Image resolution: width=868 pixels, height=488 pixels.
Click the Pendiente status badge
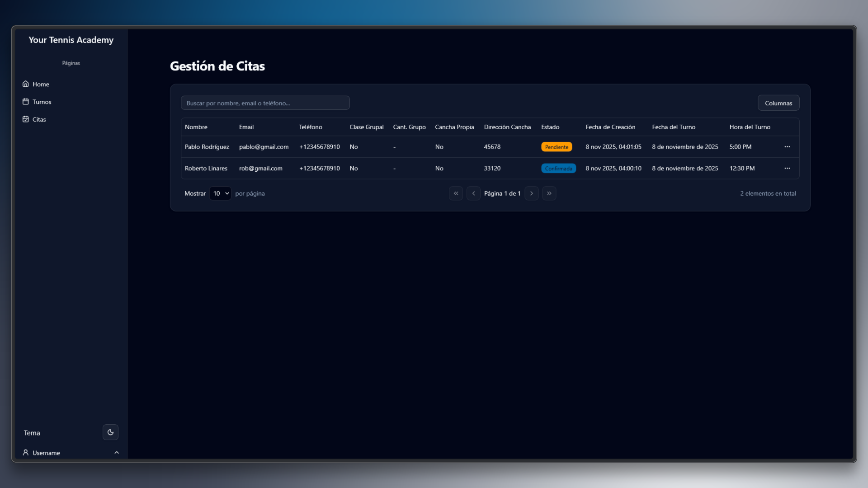[x=557, y=147]
